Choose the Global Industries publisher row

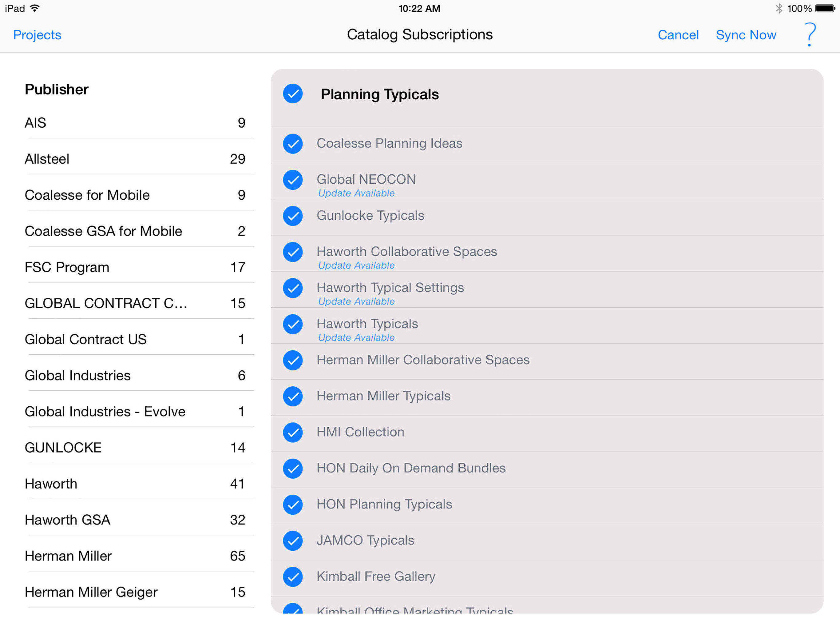click(139, 375)
